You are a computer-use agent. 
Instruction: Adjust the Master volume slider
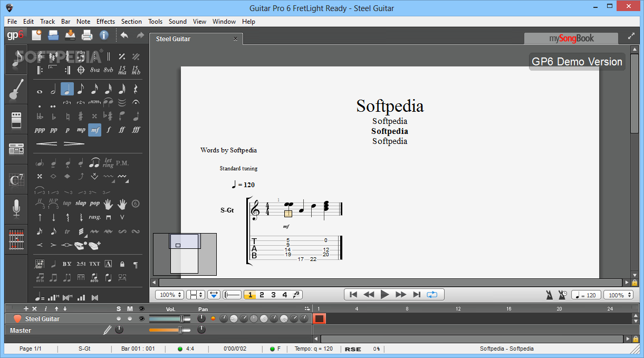coord(170,330)
